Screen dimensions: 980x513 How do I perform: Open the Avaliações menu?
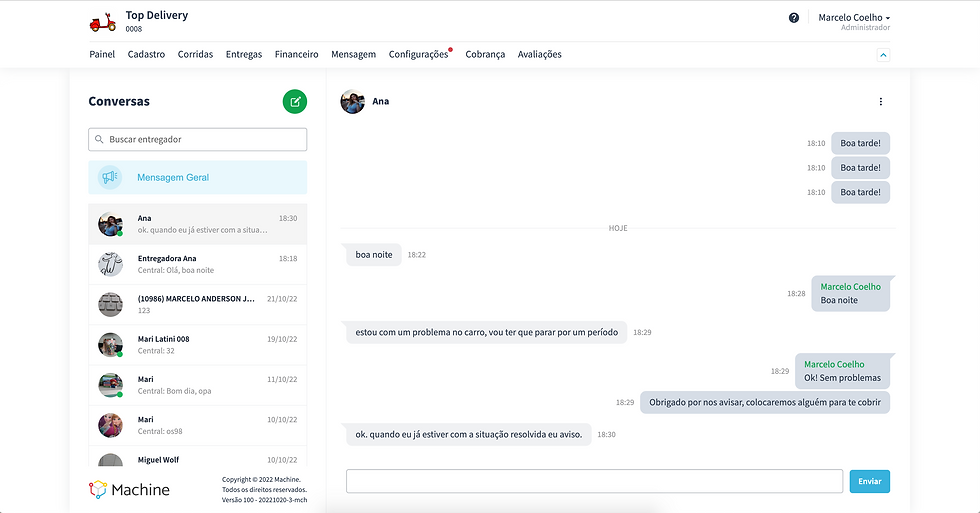(x=539, y=54)
